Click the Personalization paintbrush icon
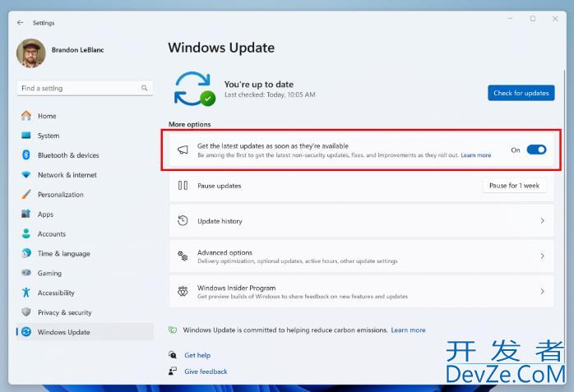This screenshot has width=574, height=392. pyautogui.click(x=26, y=195)
